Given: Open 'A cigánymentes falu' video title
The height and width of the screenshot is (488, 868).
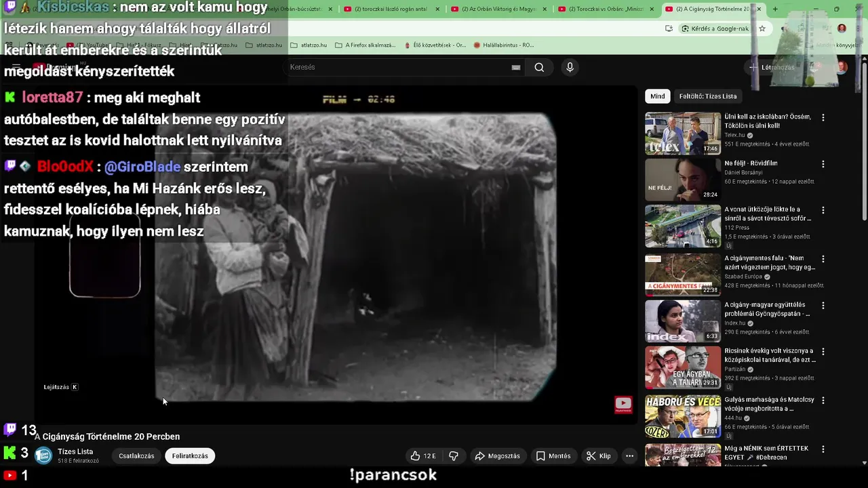Looking at the screenshot, I should pyautogui.click(x=770, y=263).
